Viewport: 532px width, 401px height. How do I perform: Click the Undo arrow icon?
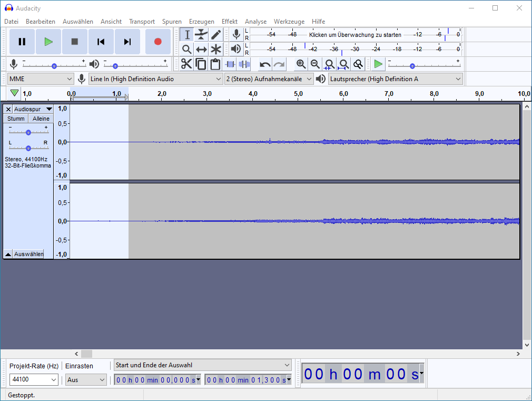click(x=265, y=64)
